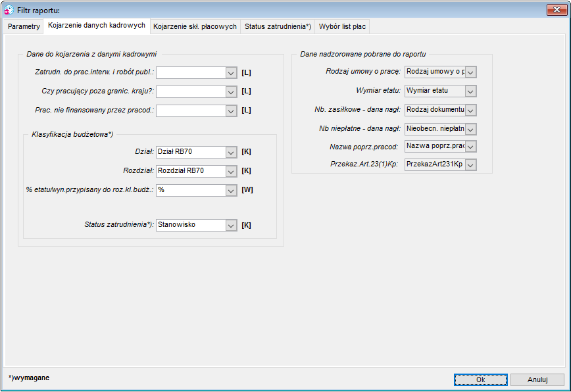The height and width of the screenshot is (392, 571).
Task: Open Nb. zasiłkowe Rodzaj dokumentu dropdown arrow
Action: pyautogui.click(x=470, y=110)
